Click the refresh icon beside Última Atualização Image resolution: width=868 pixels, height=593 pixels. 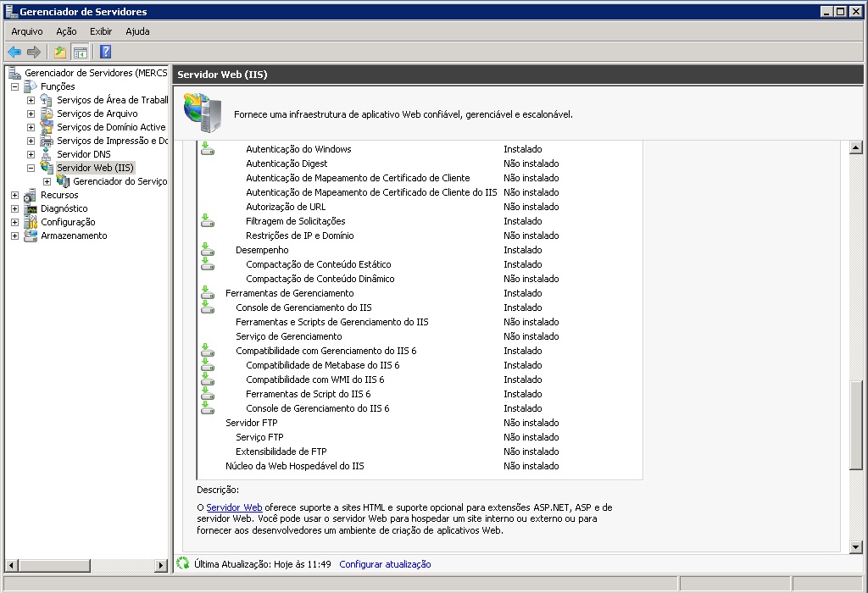(182, 563)
